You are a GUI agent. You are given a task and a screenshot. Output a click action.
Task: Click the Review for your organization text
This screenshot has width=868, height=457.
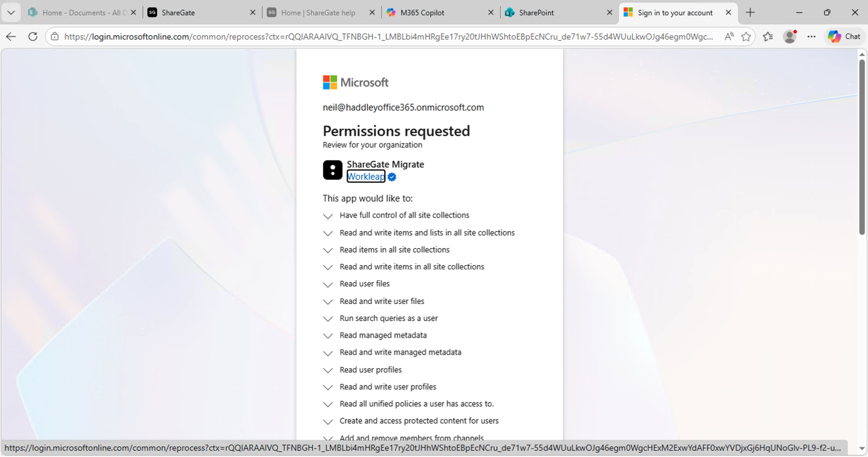point(373,145)
